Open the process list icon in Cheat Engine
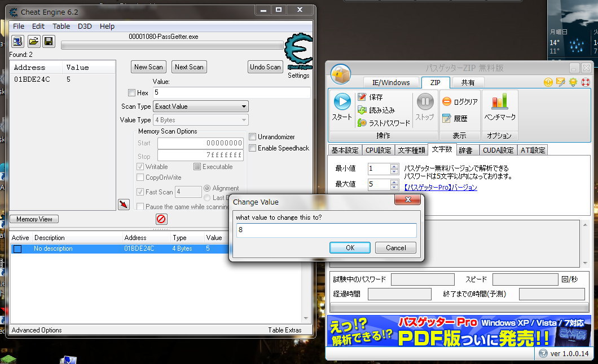Viewport: 598px width, 364px height. [17, 41]
